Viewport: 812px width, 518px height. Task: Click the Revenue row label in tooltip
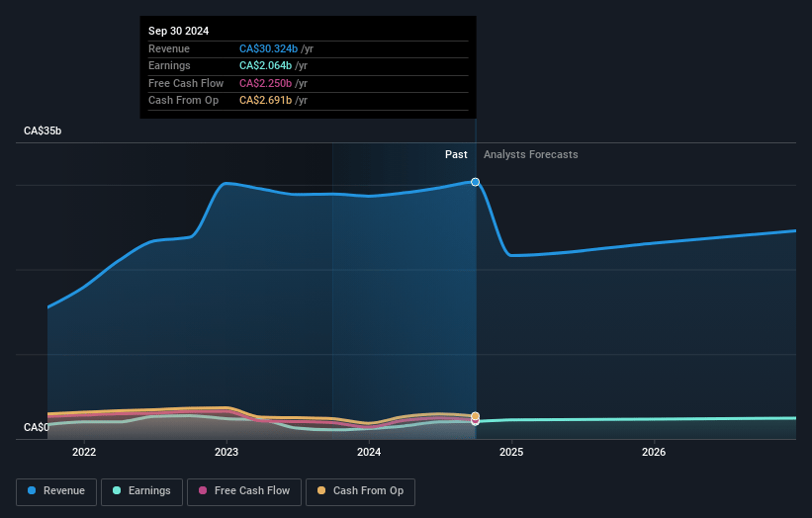pyautogui.click(x=169, y=48)
